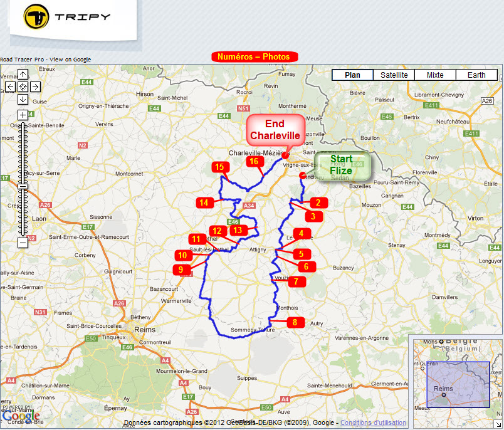Open photo marker 11

[197, 239]
